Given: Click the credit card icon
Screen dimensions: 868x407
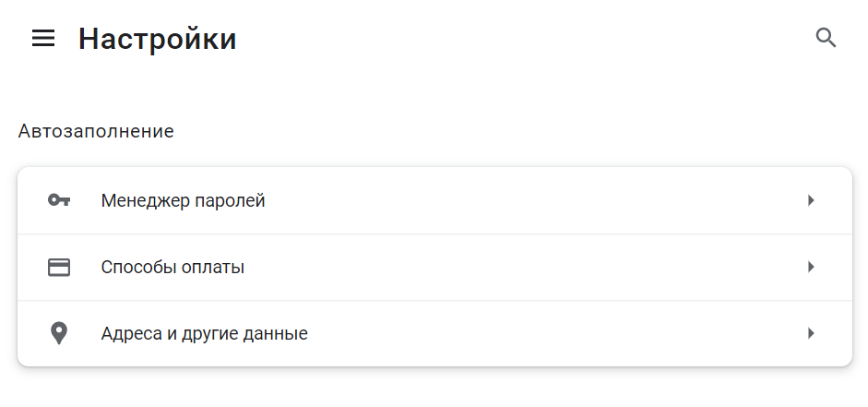Looking at the screenshot, I should (x=59, y=267).
